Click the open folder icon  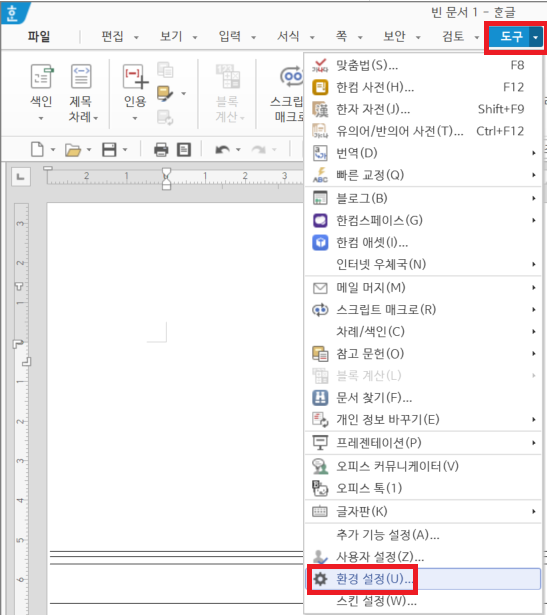[x=73, y=150]
